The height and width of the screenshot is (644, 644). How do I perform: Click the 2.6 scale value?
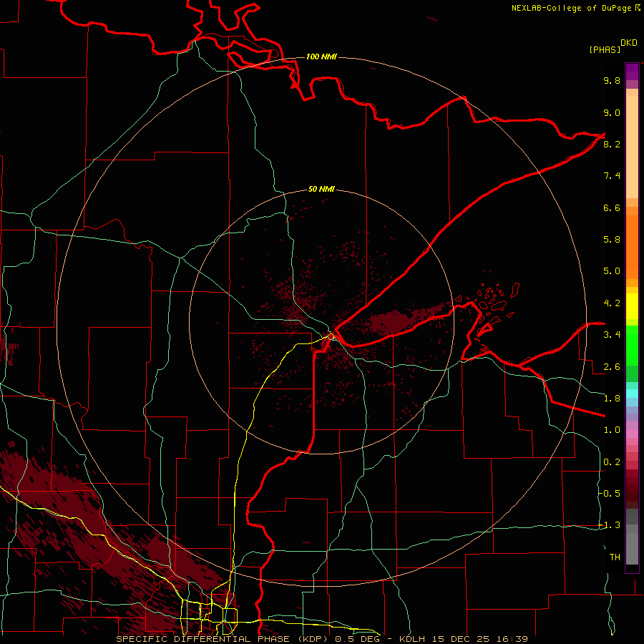coord(612,367)
